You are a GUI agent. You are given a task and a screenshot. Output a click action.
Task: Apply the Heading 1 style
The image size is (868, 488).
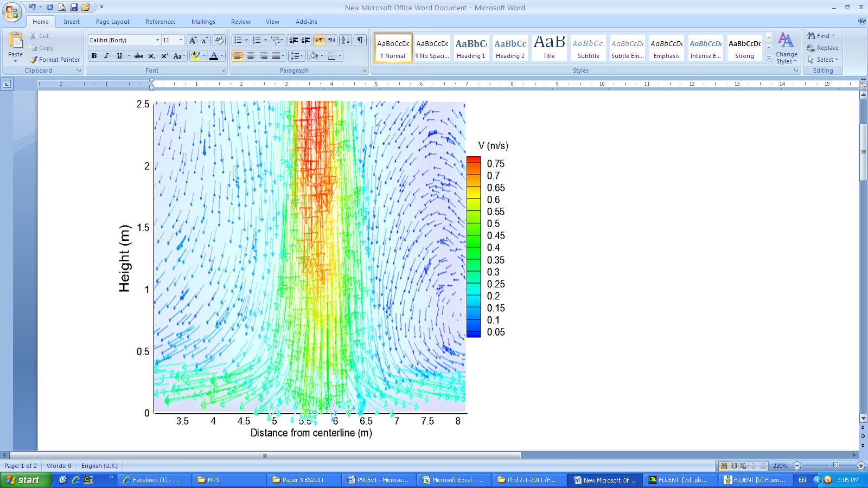point(471,48)
